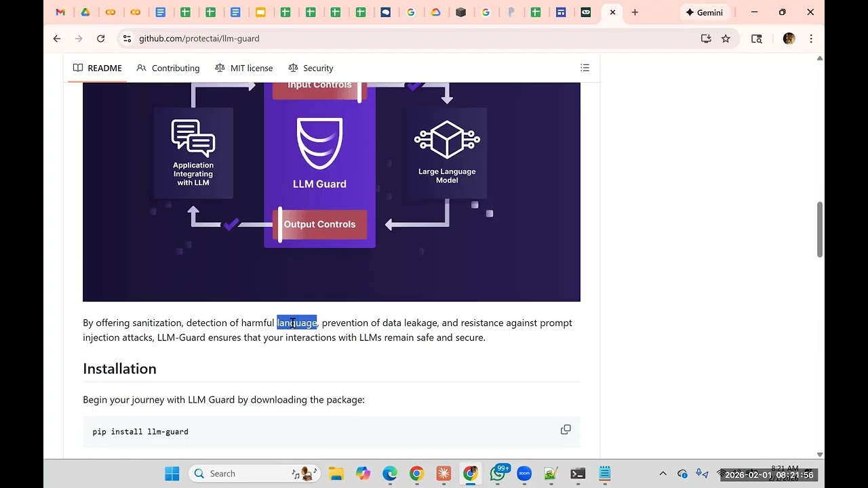Open the Terminal taskbar icon

tap(578, 474)
